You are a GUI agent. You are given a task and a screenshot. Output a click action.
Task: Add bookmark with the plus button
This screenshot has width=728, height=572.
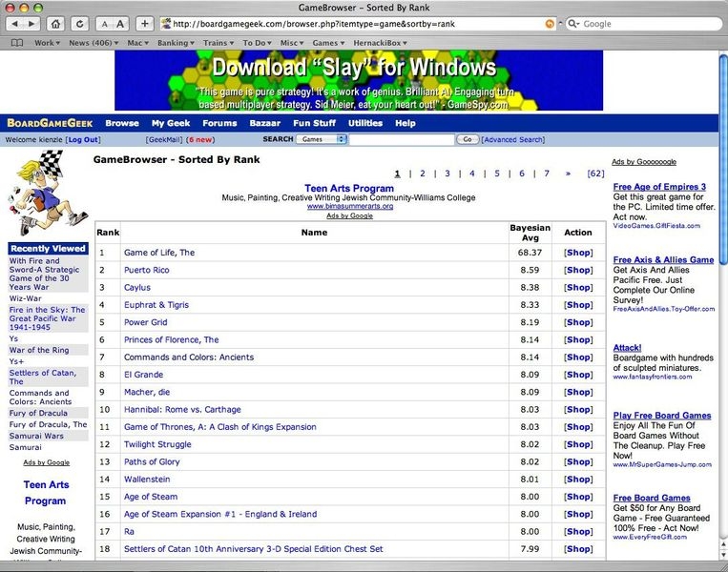pos(145,24)
